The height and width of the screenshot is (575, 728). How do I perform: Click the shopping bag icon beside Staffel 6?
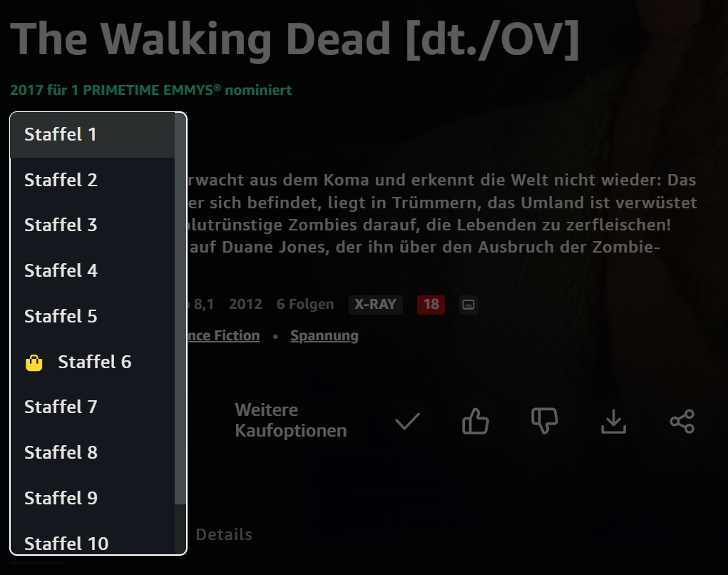click(x=34, y=362)
